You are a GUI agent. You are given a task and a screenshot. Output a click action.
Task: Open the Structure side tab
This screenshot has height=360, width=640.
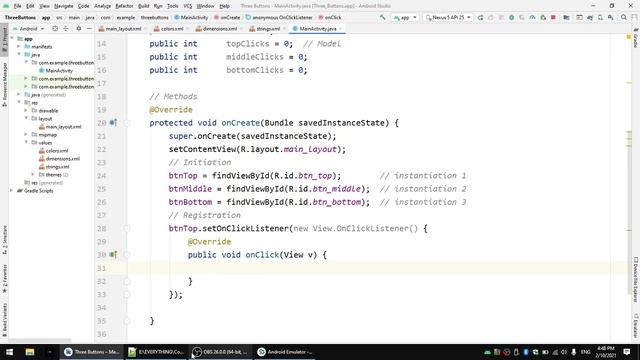click(x=4, y=240)
